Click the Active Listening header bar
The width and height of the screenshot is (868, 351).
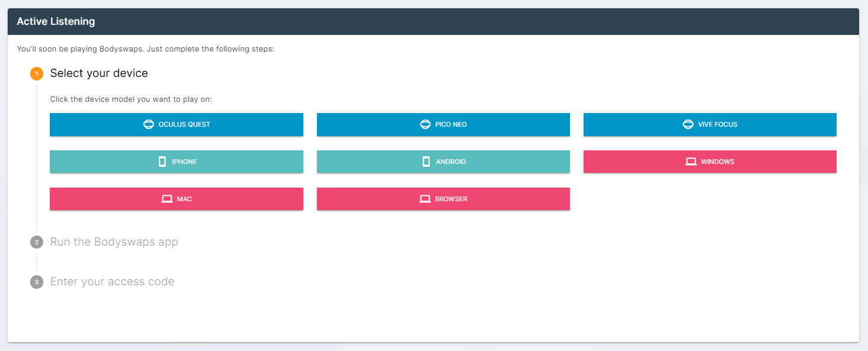click(55, 21)
